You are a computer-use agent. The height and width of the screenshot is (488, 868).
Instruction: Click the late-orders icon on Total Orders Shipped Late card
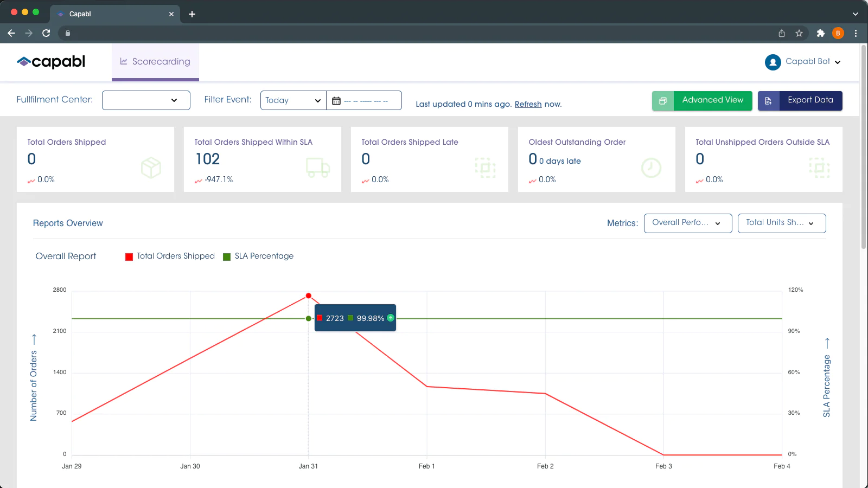coord(486,168)
